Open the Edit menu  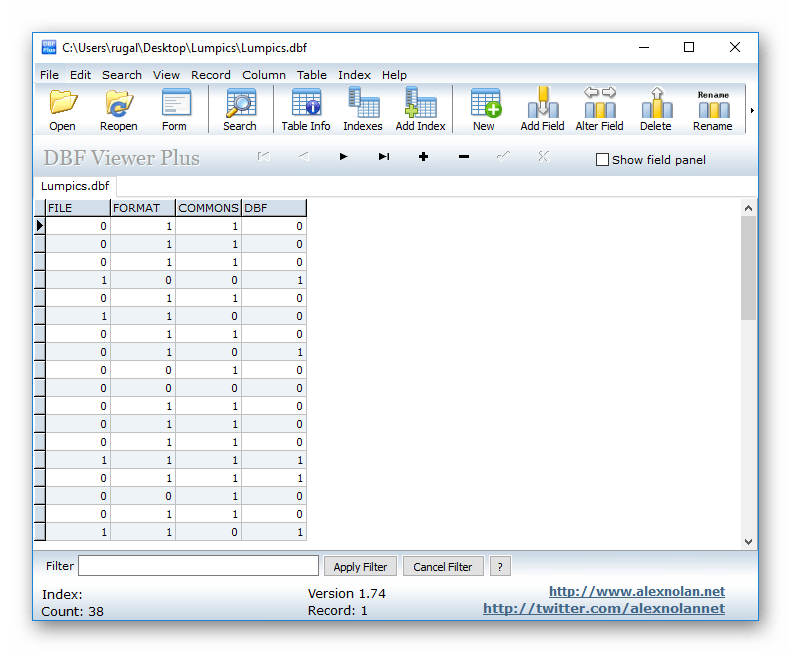pyautogui.click(x=80, y=75)
